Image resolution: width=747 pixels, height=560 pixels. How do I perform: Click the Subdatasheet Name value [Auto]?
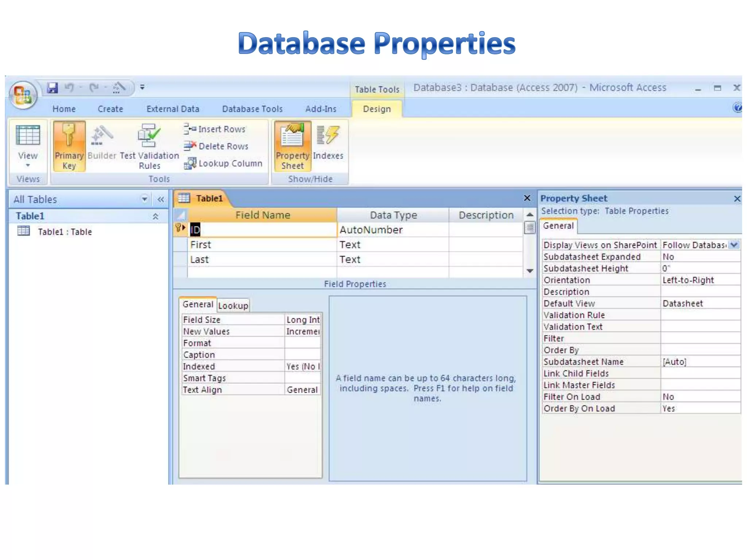(700, 362)
